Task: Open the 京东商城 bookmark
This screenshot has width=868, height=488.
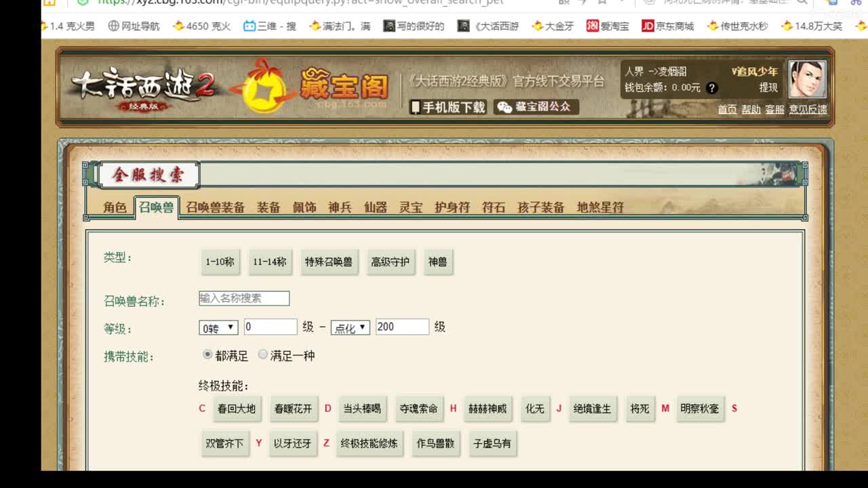Action: click(668, 26)
